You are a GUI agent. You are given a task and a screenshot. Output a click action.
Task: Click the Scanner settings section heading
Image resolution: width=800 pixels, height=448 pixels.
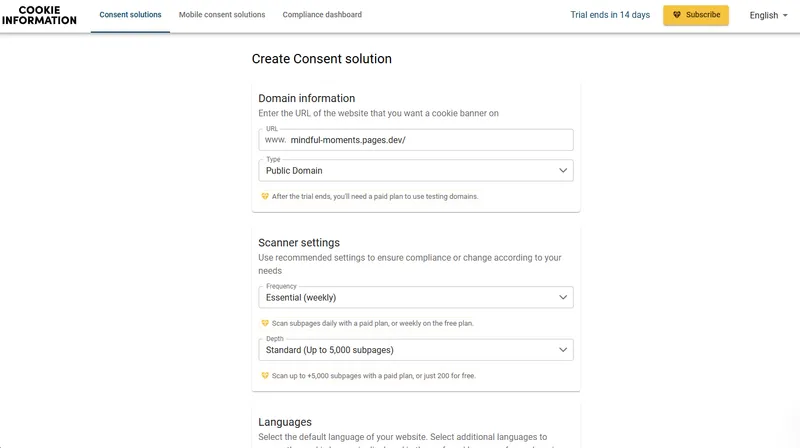click(299, 242)
